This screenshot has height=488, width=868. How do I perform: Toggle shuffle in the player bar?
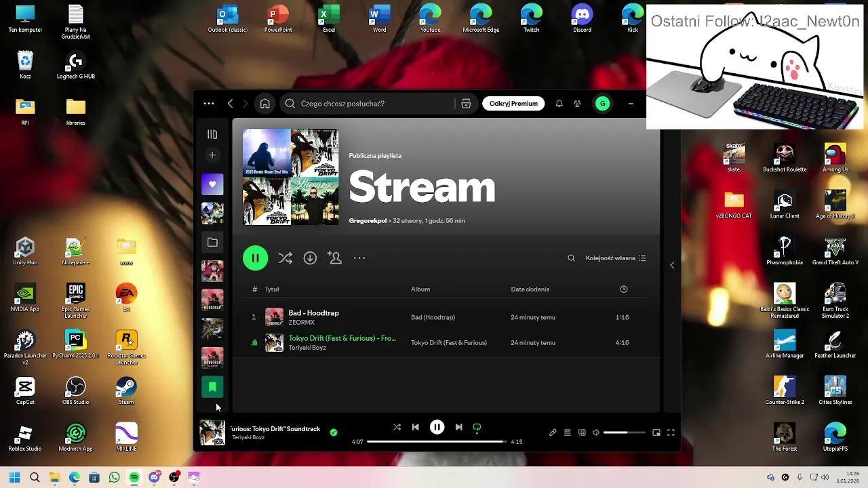point(397,427)
